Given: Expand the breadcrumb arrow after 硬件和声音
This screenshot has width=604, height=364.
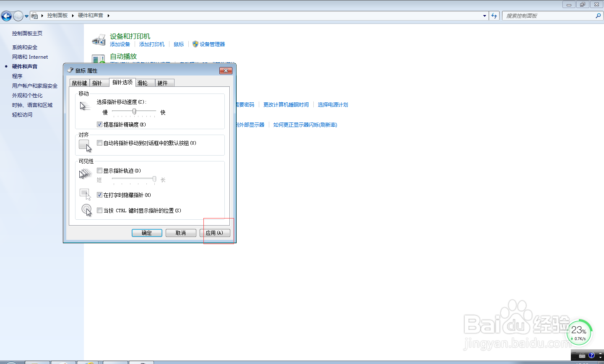Looking at the screenshot, I should (108, 15).
